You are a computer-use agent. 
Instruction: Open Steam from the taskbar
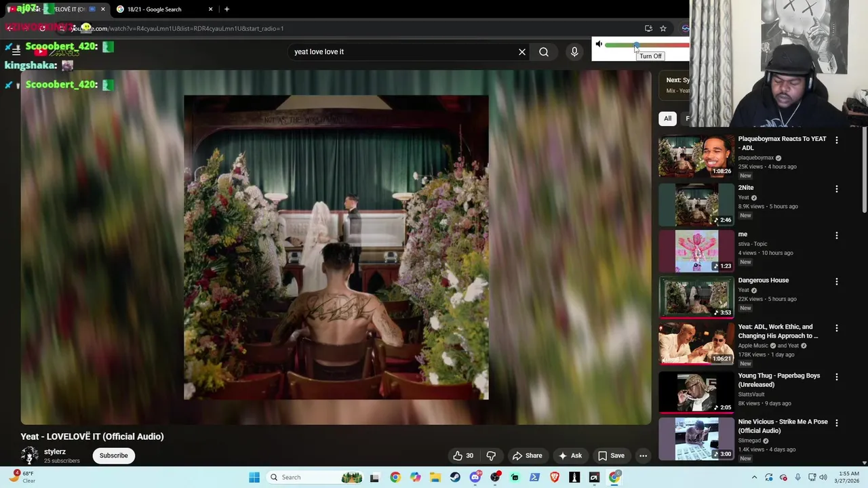[x=455, y=477]
